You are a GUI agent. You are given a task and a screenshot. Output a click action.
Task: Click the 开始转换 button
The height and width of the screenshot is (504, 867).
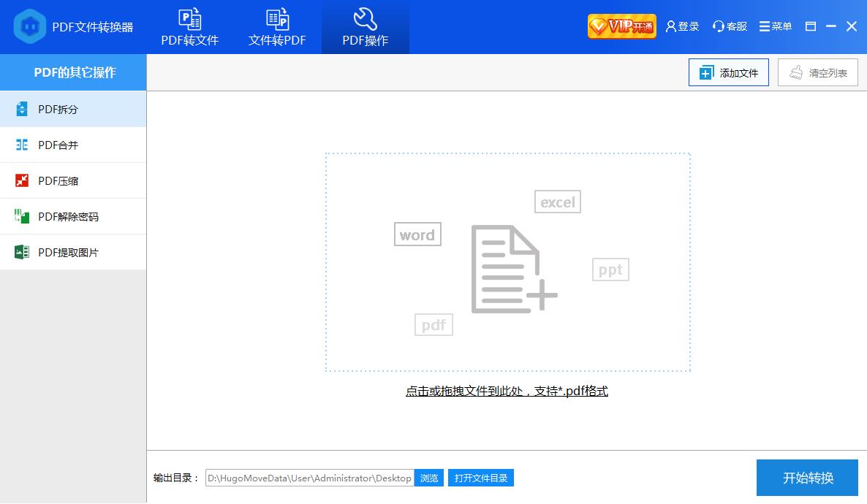807,478
